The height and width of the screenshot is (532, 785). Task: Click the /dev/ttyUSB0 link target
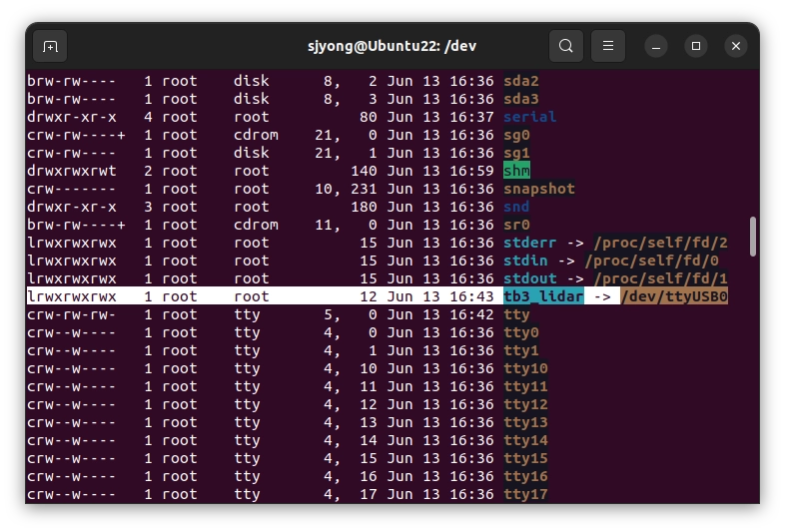(x=674, y=296)
